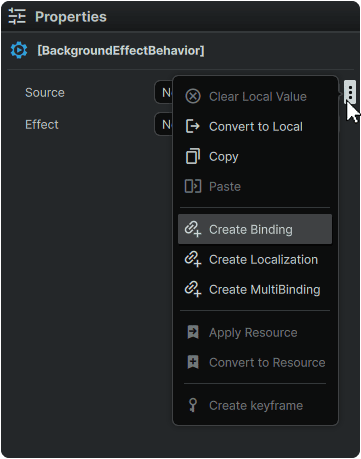This screenshot has height=459, width=361.
Task: Click the Convert to Local arrow icon
Action: pos(193,126)
